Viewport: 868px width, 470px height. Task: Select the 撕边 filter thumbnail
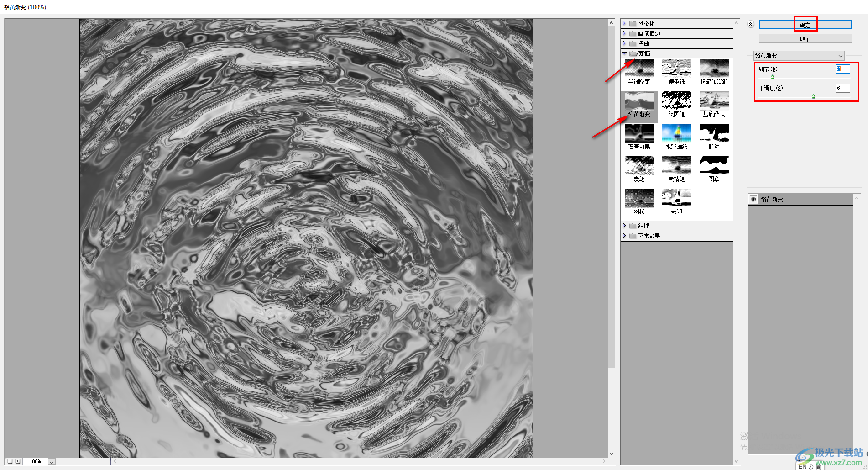(714, 137)
